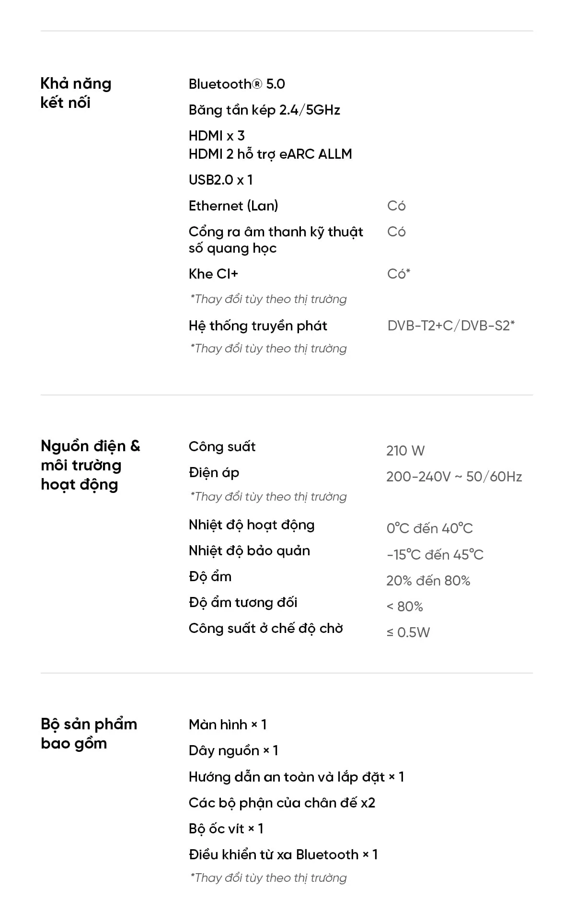Select the 'Hệ thống truyền phát' label
The image size is (575, 924).
pos(258,326)
